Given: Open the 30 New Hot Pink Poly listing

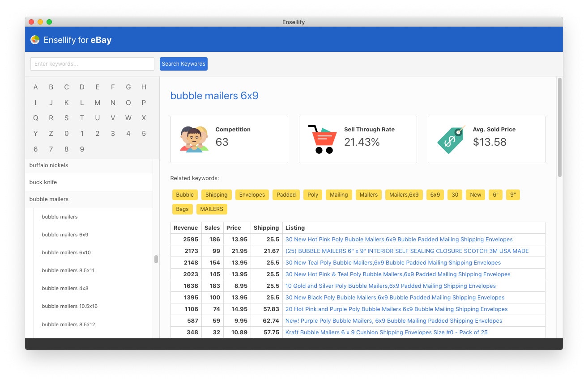Looking at the screenshot, I should click(x=399, y=240).
